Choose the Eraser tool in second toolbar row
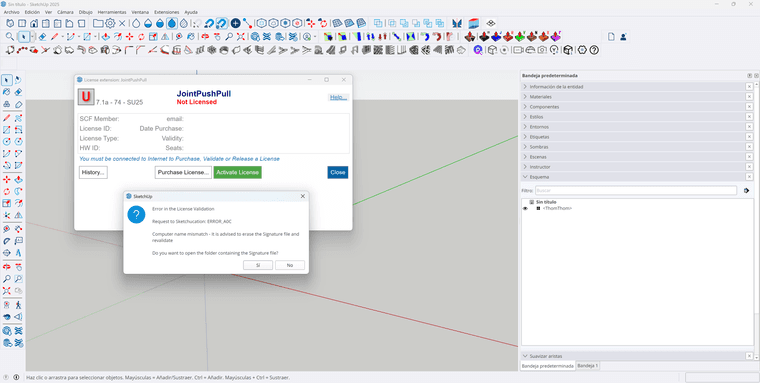This screenshot has width=760, height=383. point(42,37)
